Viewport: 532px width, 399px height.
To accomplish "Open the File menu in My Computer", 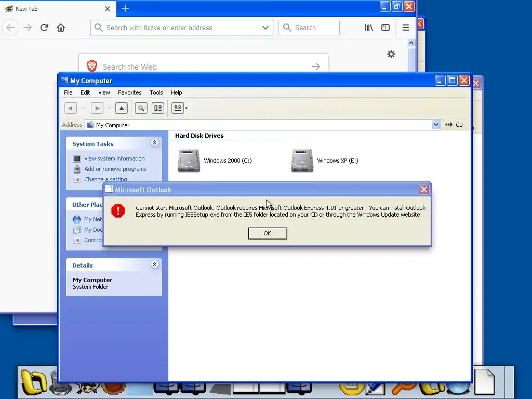I will [68, 92].
